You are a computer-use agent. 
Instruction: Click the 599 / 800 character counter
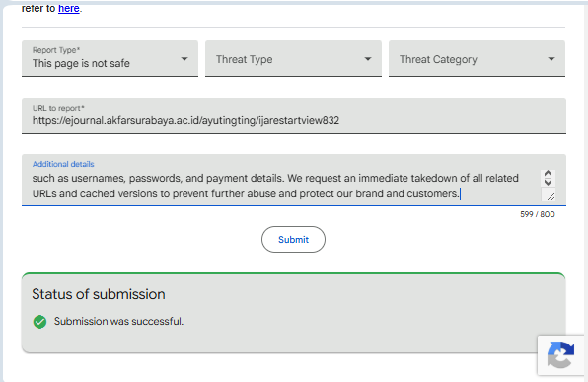click(538, 214)
